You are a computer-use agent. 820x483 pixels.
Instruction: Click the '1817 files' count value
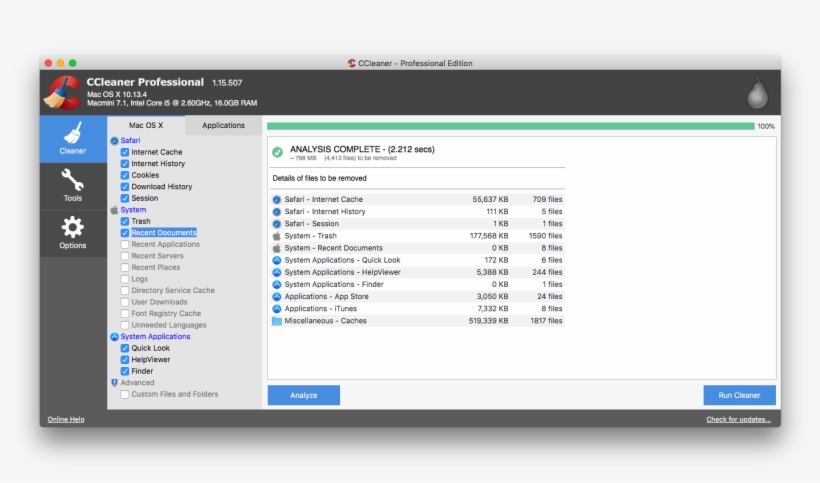pyautogui.click(x=546, y=321)
